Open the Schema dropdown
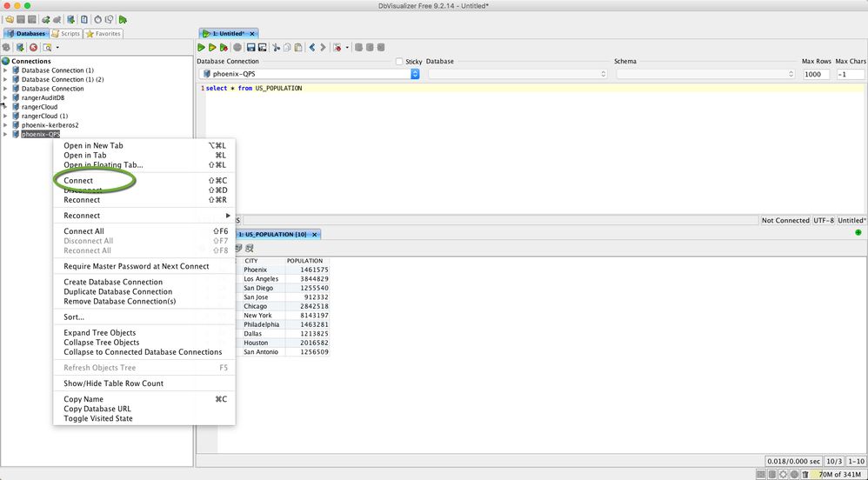Screen dimensions: 868x480 pyautogui.click(x=704, y=74)
